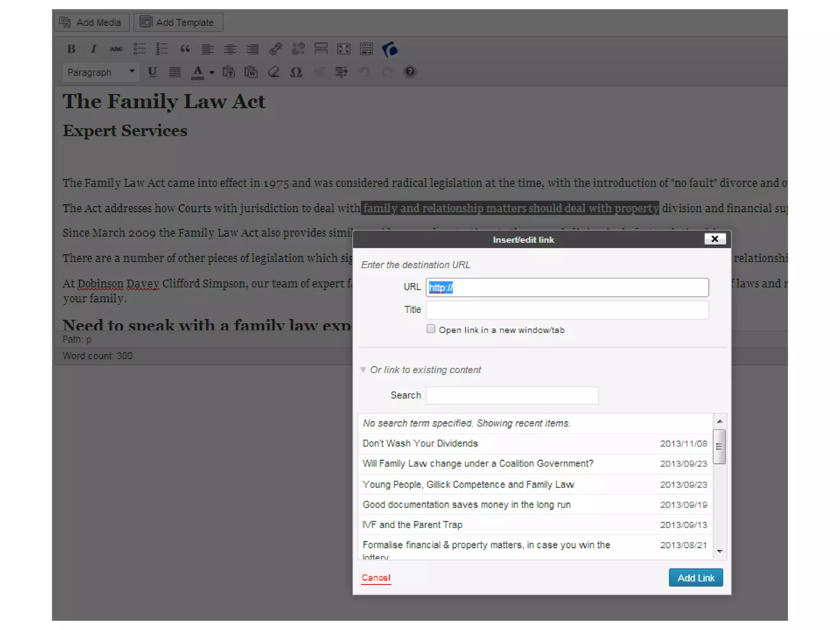Click the Bold formatting icon
This screenshot has height=630, width=840.
point(71,49)
